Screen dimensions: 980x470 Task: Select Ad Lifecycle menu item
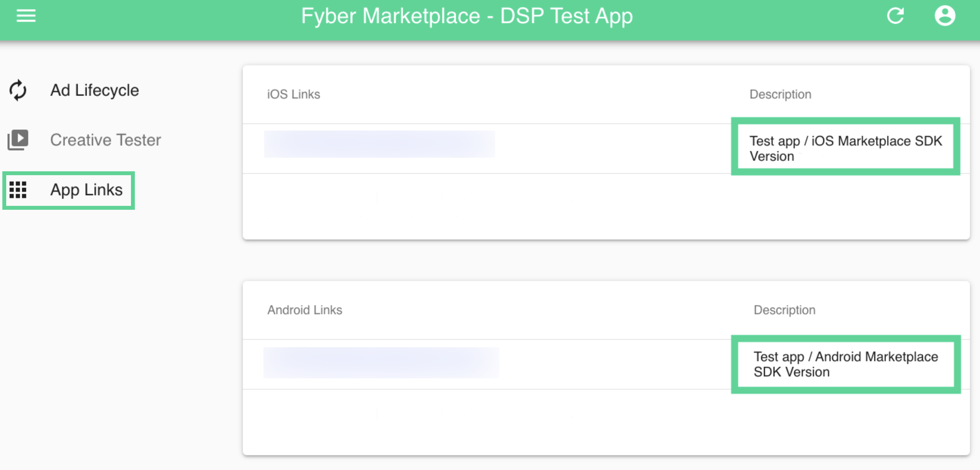pyautogui.click(x=94, y=90)
